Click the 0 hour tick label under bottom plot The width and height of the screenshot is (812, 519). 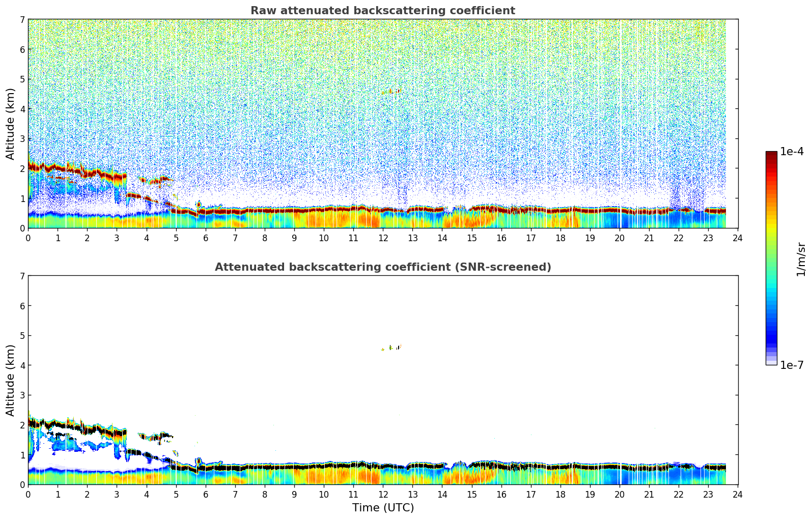[x=28, y=495]
